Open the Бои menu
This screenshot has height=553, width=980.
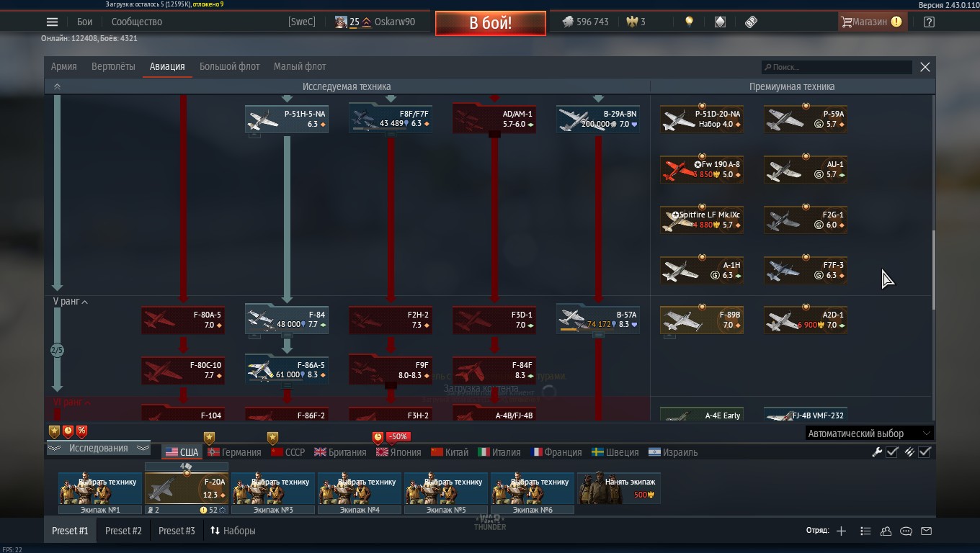point(84,22)
